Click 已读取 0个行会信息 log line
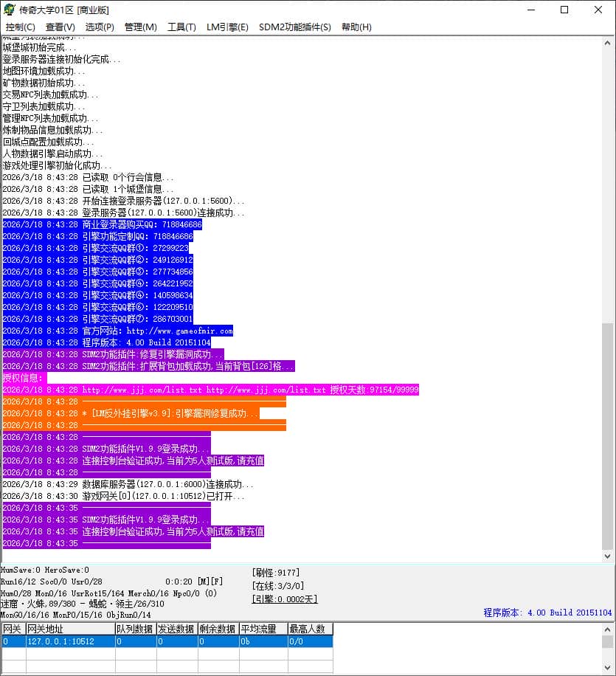 tap(88, 178)
